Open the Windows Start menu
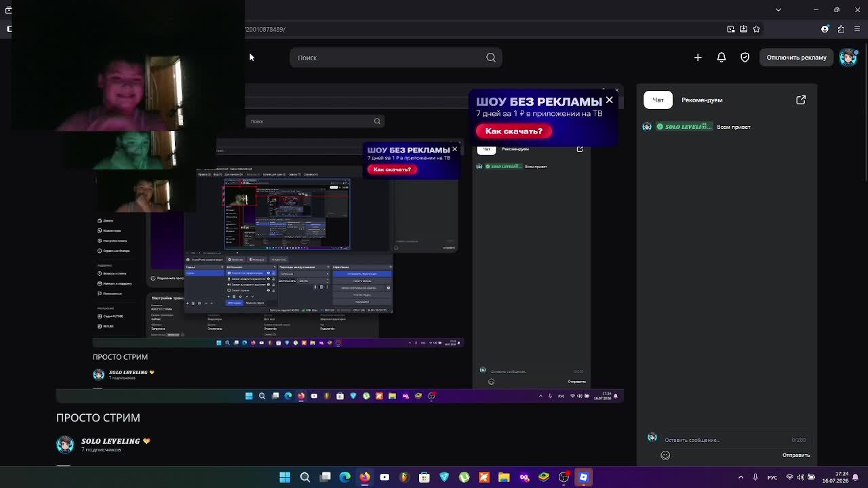The height and width of the screenshot is (488, 868). point(285,477)
